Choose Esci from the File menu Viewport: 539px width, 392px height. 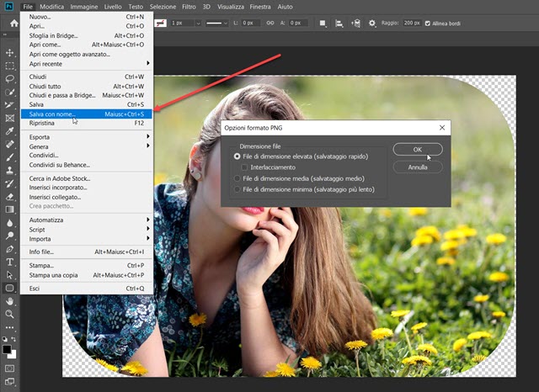coord(86,289)
